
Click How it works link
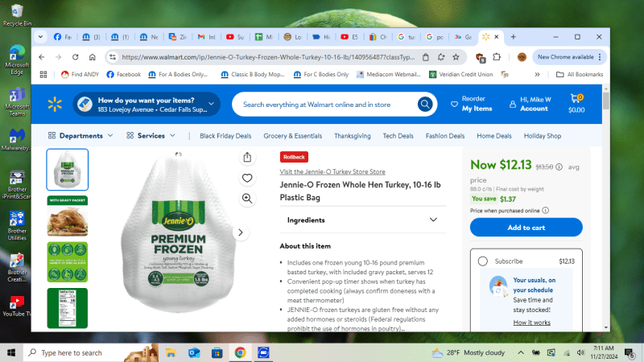pos(531,323)
